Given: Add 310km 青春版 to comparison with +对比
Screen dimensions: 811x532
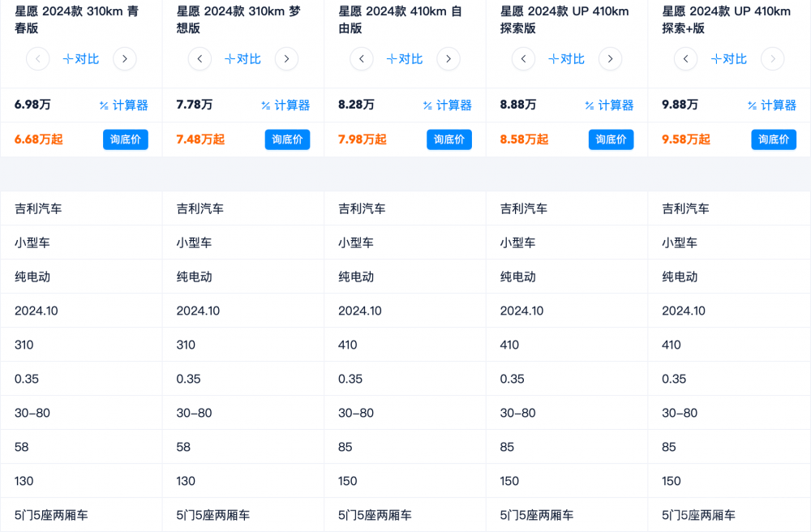Looking at the screenshot, I should pos(81,59).
